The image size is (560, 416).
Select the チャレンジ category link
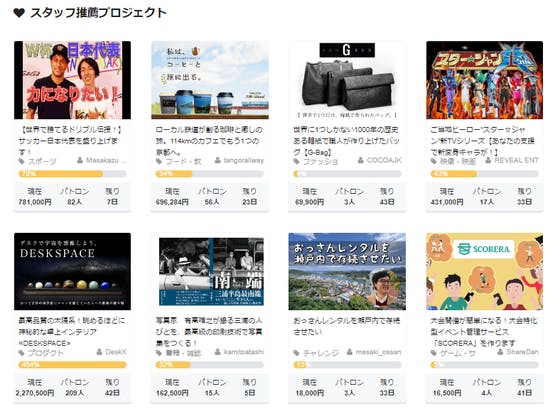[320, 353]
